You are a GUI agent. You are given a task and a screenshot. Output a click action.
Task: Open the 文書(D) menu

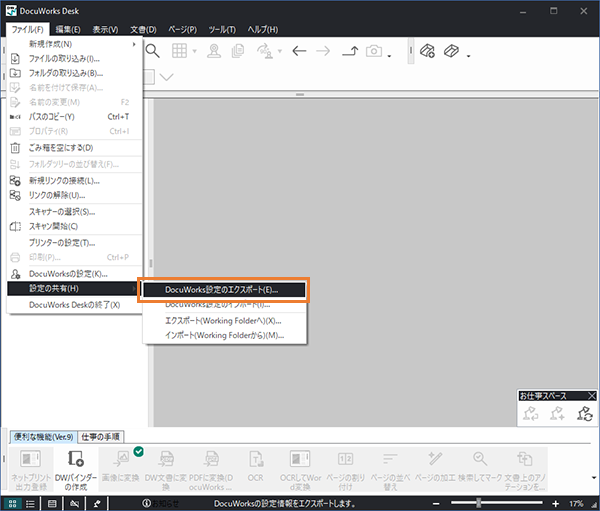click(x=143, y=29)
